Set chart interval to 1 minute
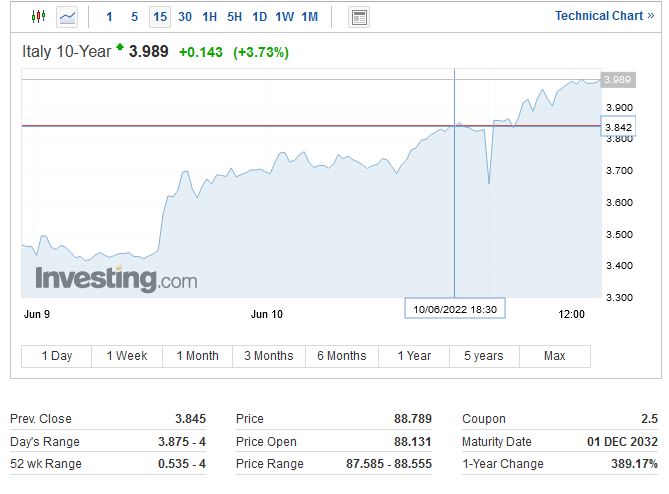 point(109,17)
